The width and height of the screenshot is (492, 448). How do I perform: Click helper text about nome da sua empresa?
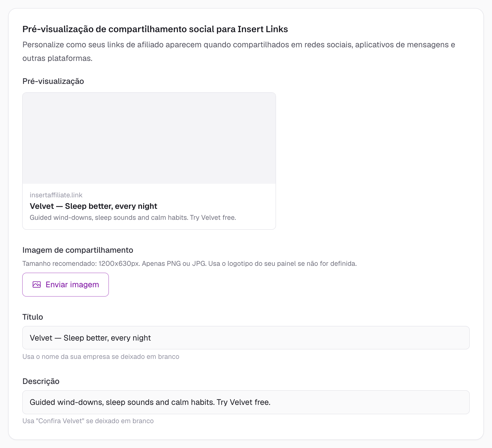point(101,357)
